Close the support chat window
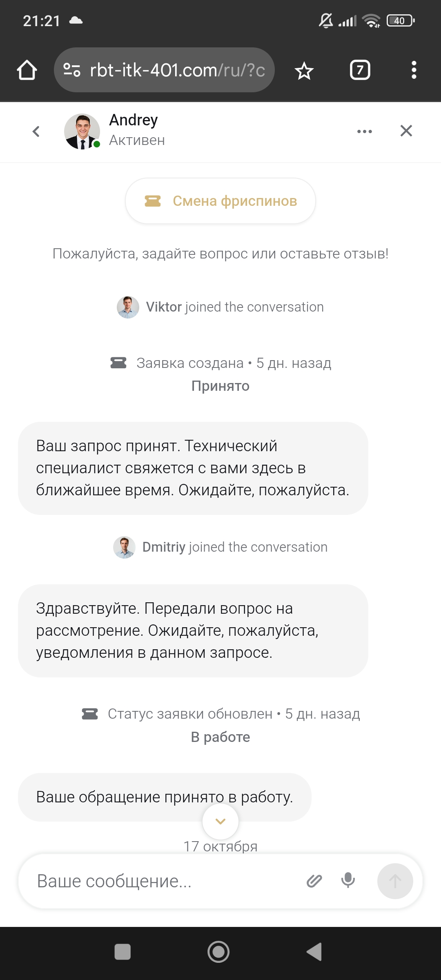The height and width of the screenshot is (980, 441). [x=406, y=131]
